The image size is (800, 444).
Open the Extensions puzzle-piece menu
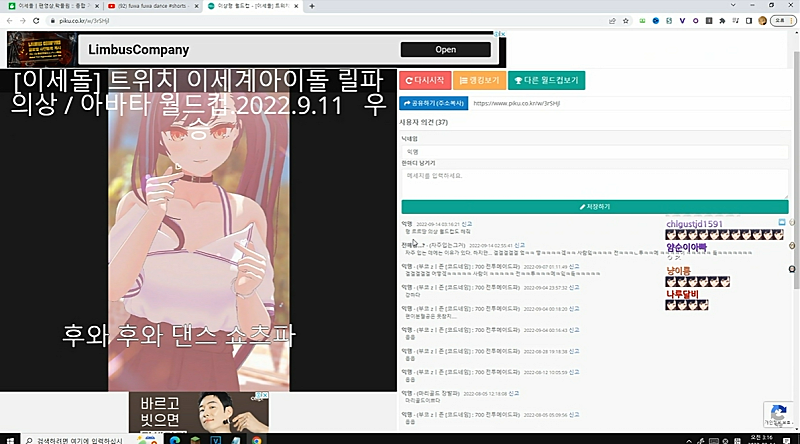pos(722,21)
